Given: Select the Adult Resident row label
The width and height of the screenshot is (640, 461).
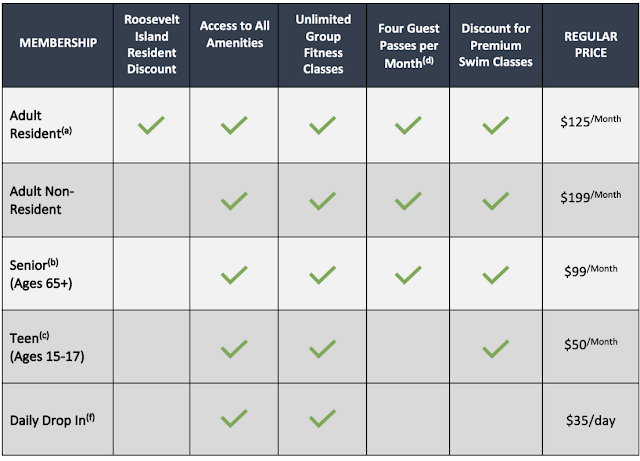Looking at the screenshot, I should point(40,125).
